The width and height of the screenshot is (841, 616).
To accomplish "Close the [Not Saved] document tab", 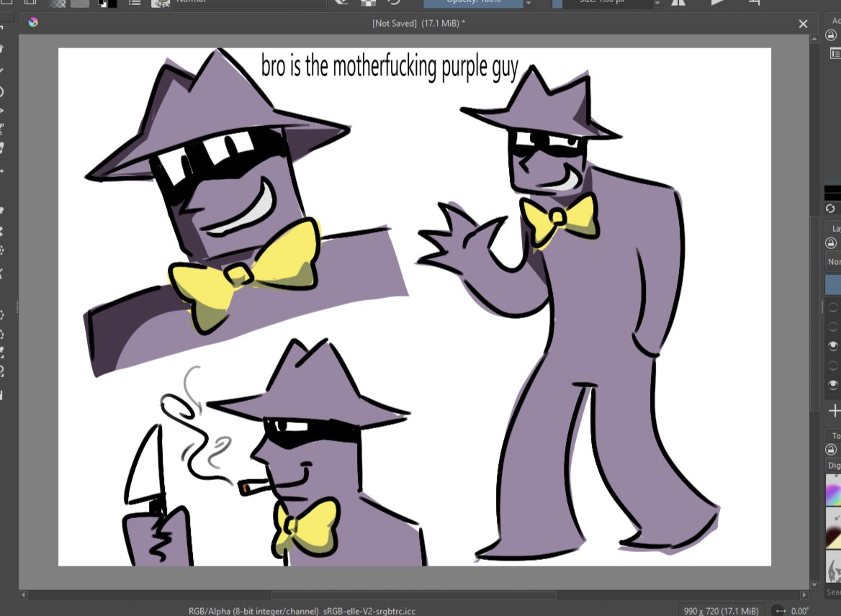I will click(x=803, y=24).
